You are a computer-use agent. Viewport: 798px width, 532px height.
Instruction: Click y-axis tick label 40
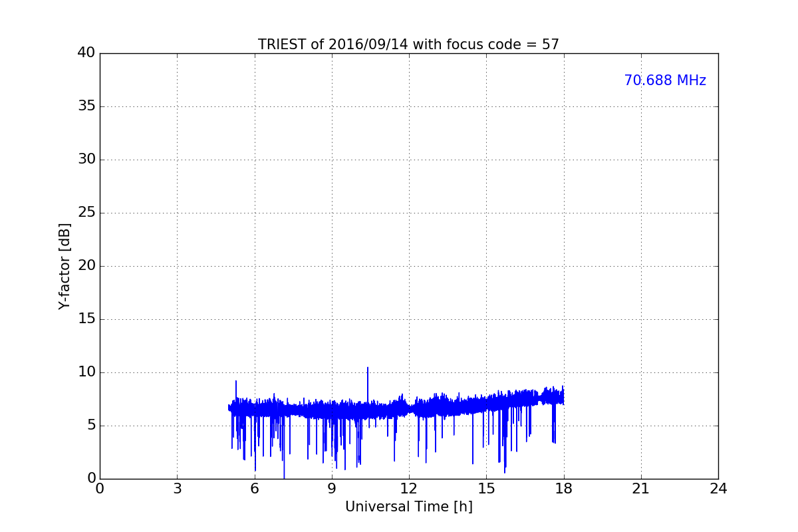point(86,53)
